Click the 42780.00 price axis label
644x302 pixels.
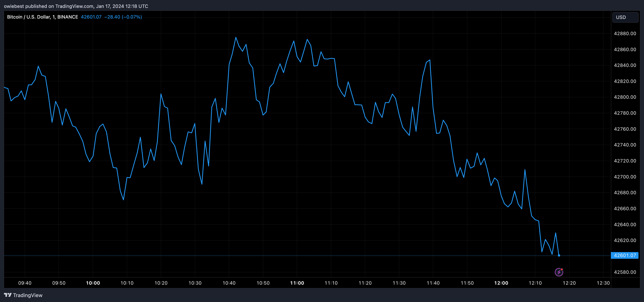click(x=625, y=113)
